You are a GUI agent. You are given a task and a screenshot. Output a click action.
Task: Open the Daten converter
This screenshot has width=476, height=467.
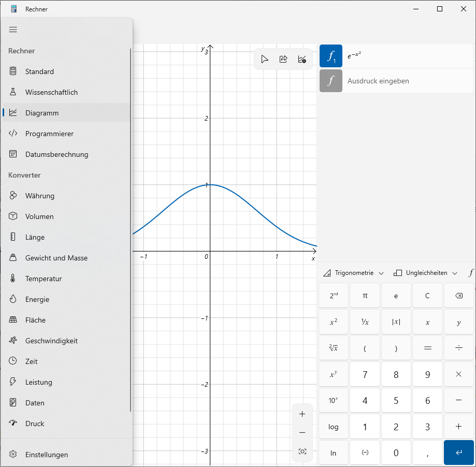(x=66, y=403)
